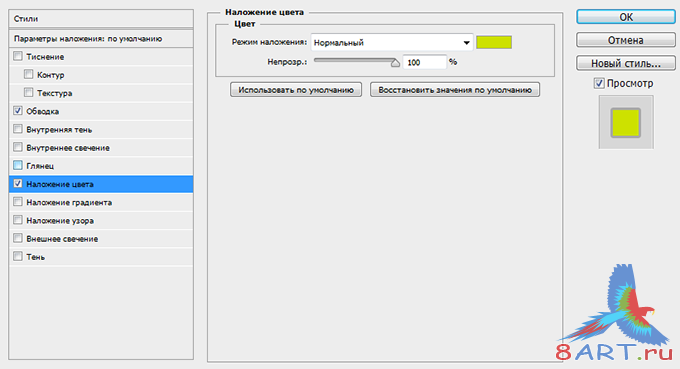Click the style preview thumbnail
This screenshot has width=680, height=369.
(x=626, y=123)
